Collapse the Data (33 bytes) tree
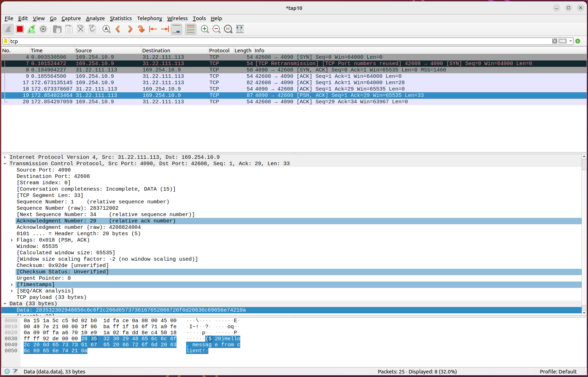588x377 pixels. (x=5, y=303)
